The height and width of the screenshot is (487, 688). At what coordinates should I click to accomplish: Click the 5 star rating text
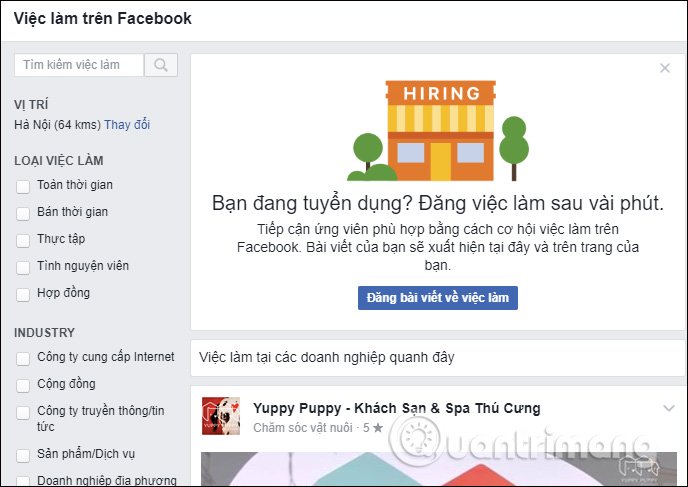373,427
